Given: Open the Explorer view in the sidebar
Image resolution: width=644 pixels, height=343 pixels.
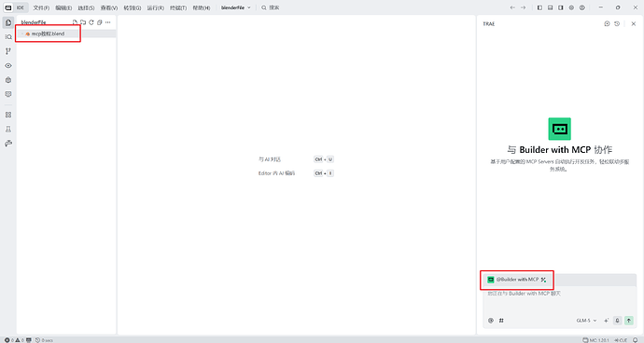Looking at the screenshot, I should (8, 22).
